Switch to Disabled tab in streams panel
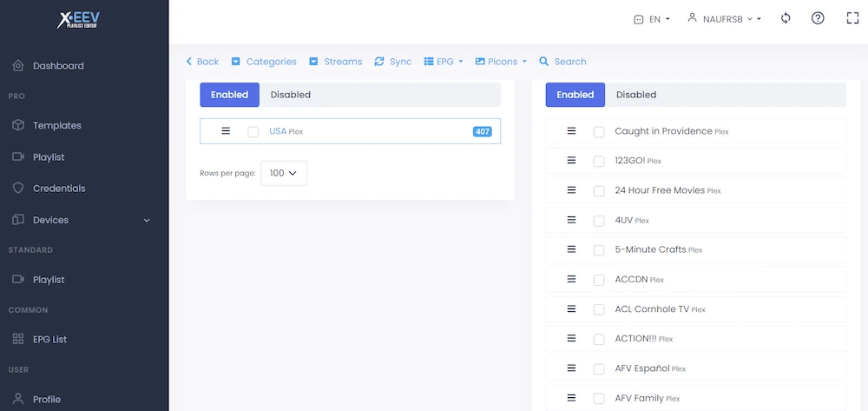868x411 pixels. click(x=636, y=95)
